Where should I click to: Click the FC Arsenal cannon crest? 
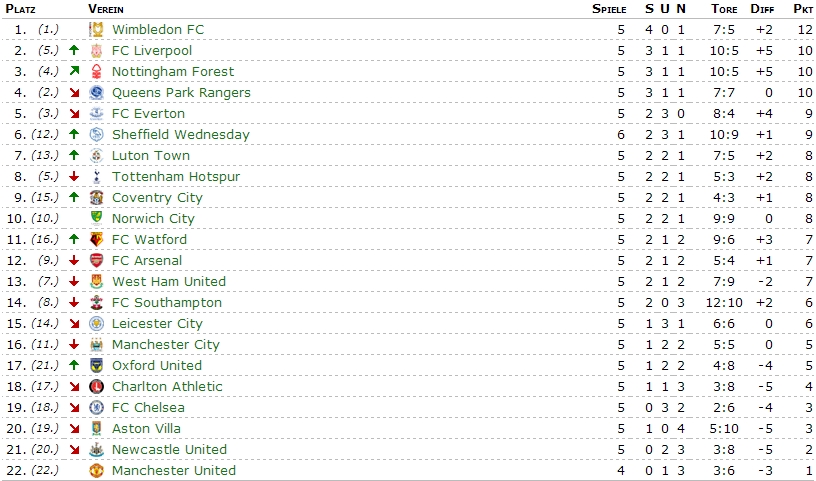click(96, 260)
